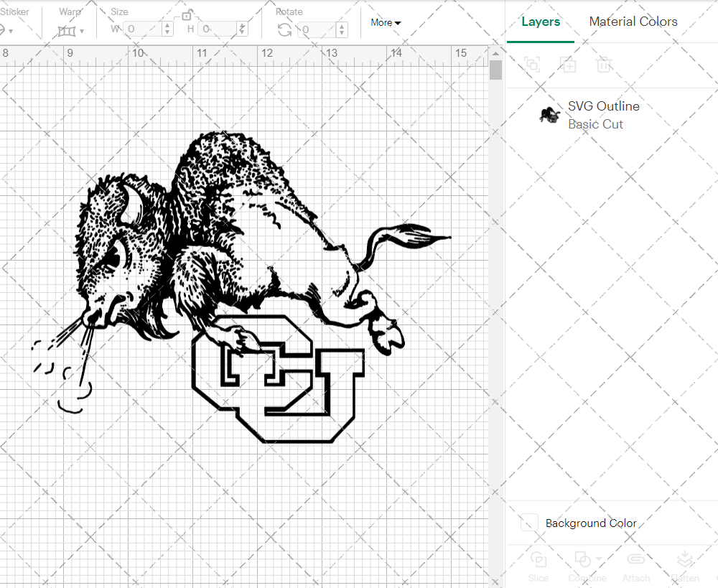Select the buffalo artwork on the canvas
Viewport: 718px width, 588px height.
[x=241, y=286]
